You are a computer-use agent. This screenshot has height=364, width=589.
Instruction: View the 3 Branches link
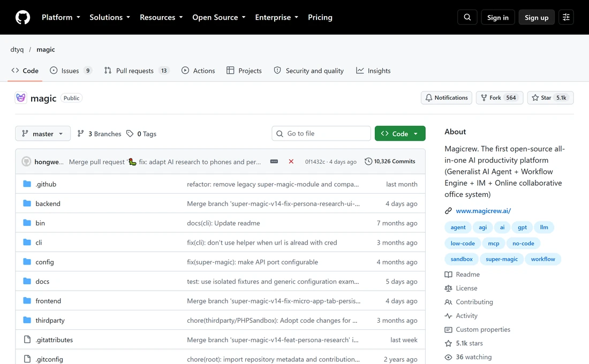pos(100,134)
